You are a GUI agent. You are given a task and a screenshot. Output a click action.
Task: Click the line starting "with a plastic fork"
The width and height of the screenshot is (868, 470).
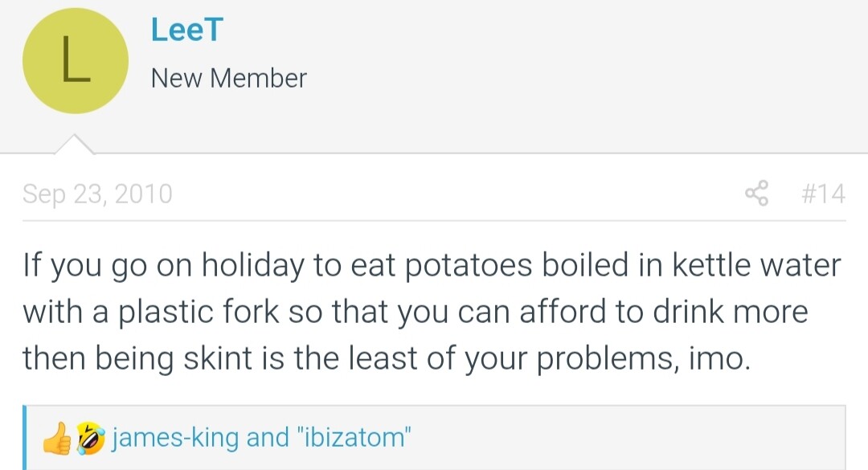416,312
